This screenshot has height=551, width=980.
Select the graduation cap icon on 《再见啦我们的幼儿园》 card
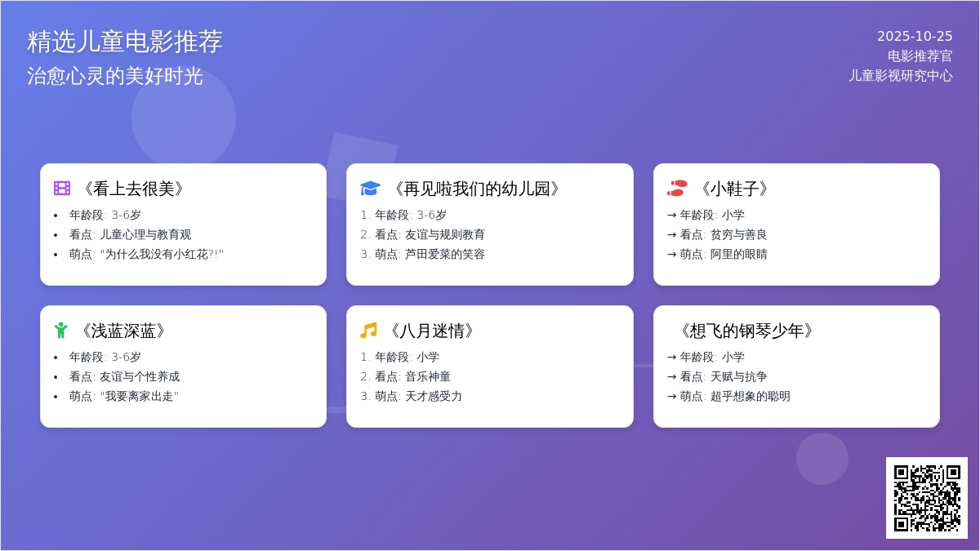tap(370, 187)
